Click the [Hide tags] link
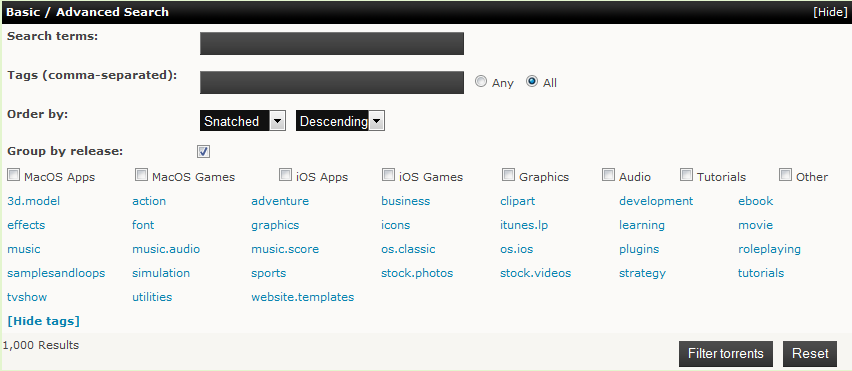The width and height of the screenshot is (852, 371). click(x=43, y=321)
